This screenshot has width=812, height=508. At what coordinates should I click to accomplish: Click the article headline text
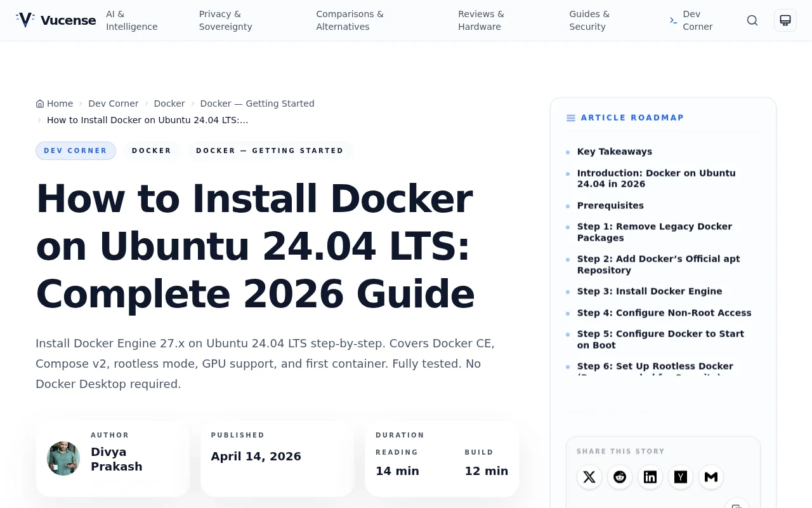(x=256, y=246)
